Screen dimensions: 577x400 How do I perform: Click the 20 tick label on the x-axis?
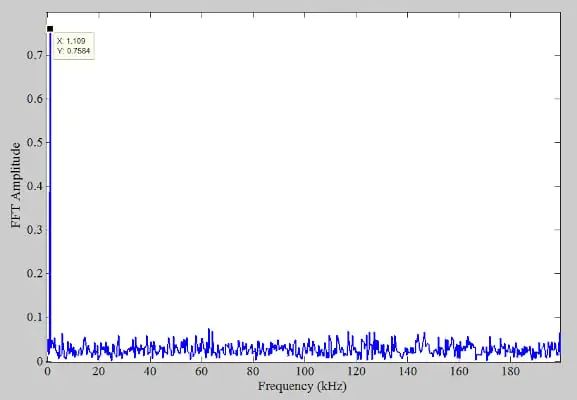[99, 371]
